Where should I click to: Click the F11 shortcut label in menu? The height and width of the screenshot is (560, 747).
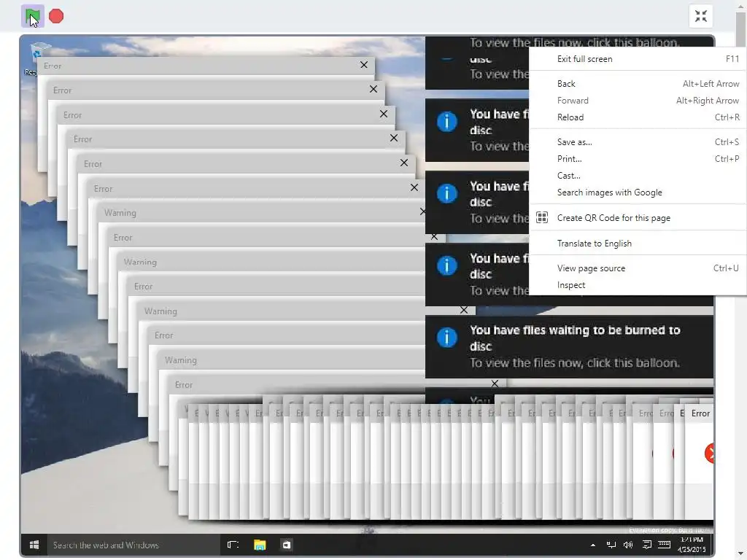pyautogui.click(x=732, y=59)
